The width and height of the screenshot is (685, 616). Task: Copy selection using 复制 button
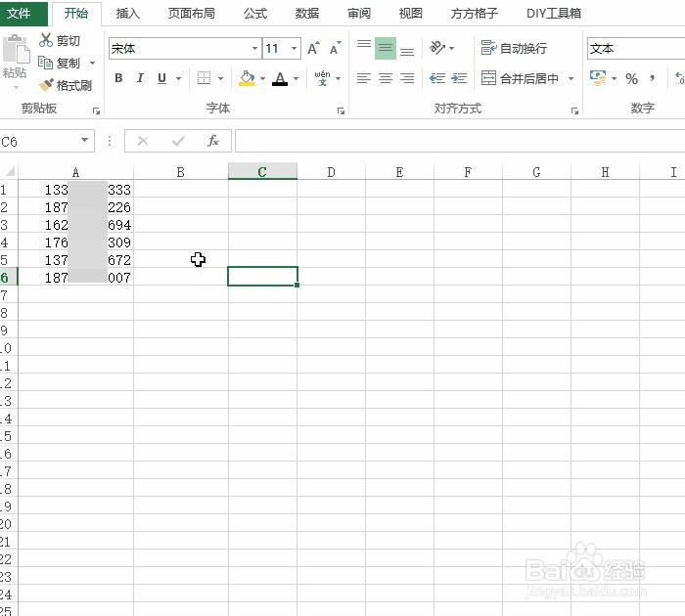60,63
